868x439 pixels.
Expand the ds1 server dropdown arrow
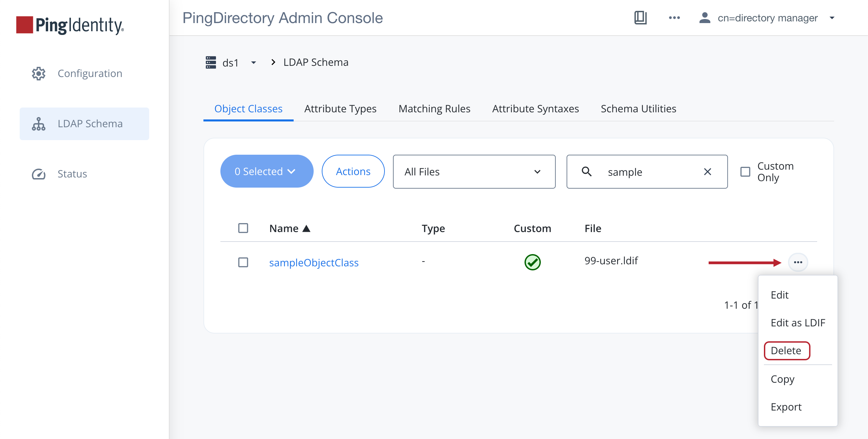pyautogui.click(x=253, y=62)
